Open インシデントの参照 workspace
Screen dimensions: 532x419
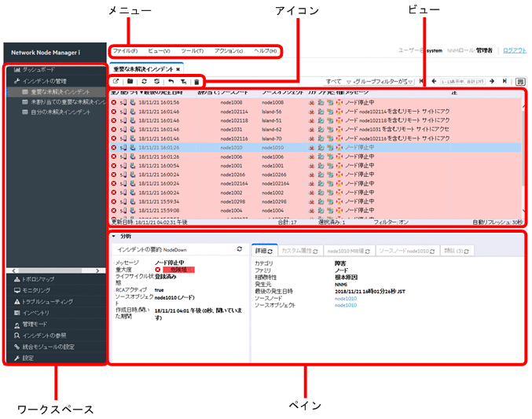[40, 336]
